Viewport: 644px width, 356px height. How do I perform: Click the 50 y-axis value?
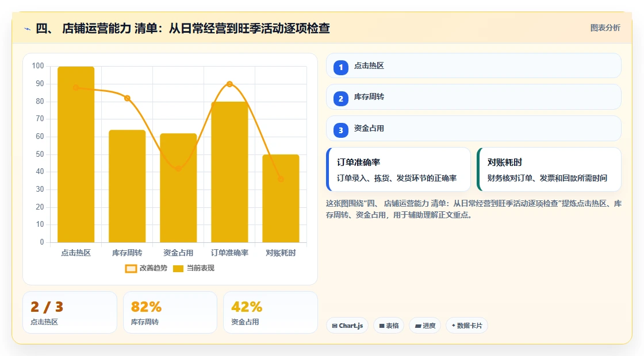click(40, 154)
